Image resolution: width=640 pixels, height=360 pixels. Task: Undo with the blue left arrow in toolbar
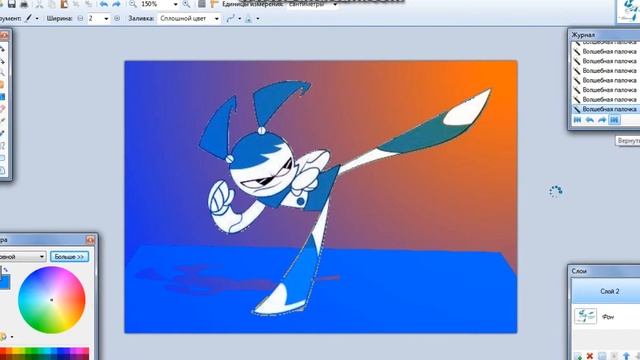click(x=104, y=4)
